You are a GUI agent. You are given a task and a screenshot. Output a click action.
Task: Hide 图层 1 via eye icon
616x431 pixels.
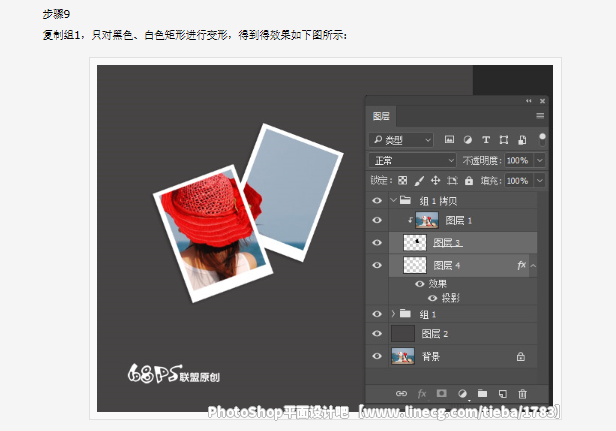(377, 220)
